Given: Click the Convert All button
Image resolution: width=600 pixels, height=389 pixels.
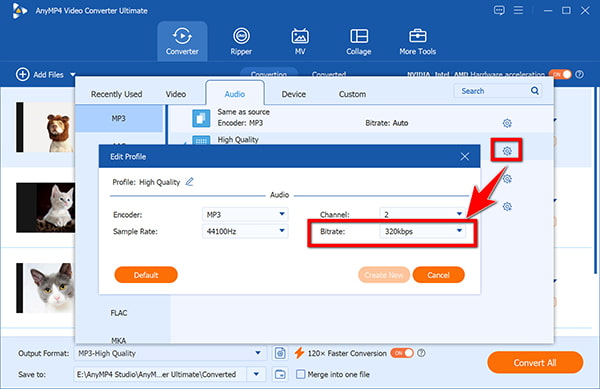Looking at the screenshot, I should [x=535, y=362].
